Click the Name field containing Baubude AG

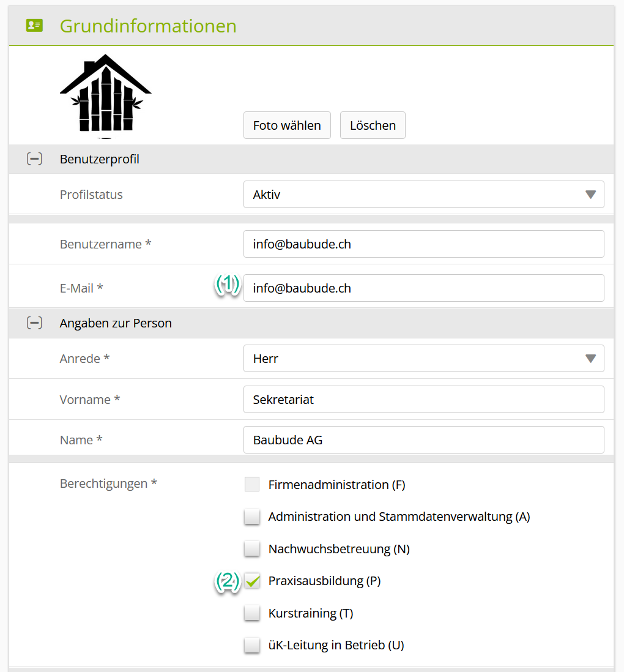423,440
